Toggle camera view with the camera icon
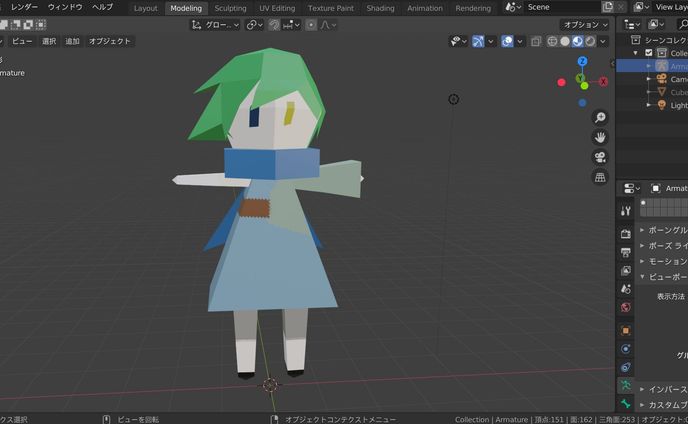 600,157
